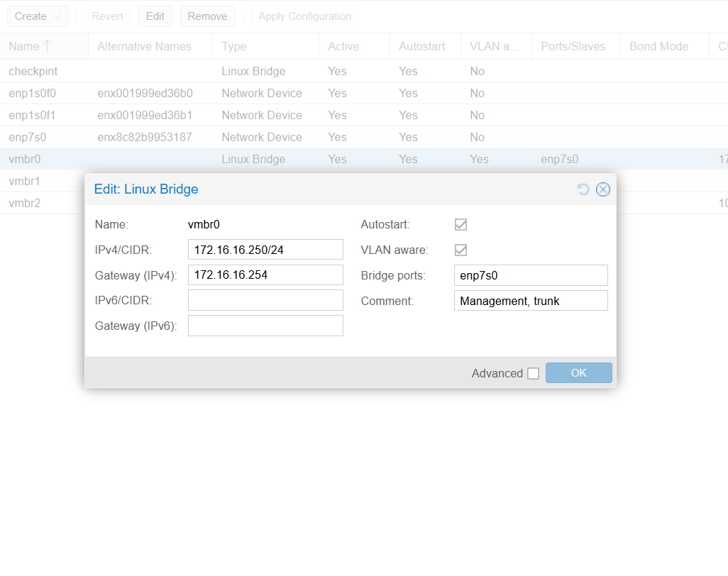
Task: Click the Edit: Linux Bridge dialog title
Action: point(145,189)
